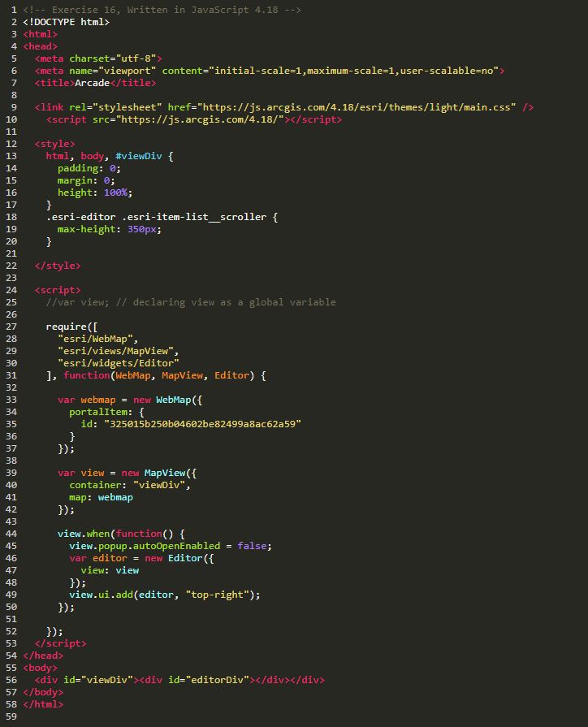
Task: Click the commented-out var view line
Action: pyautogui.click(x=190, y=302)
